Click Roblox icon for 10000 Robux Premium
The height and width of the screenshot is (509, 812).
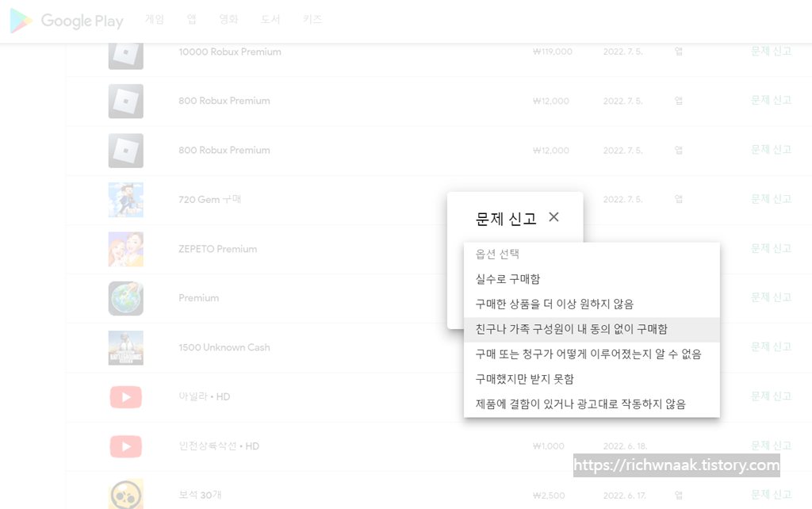coord(126,55)
